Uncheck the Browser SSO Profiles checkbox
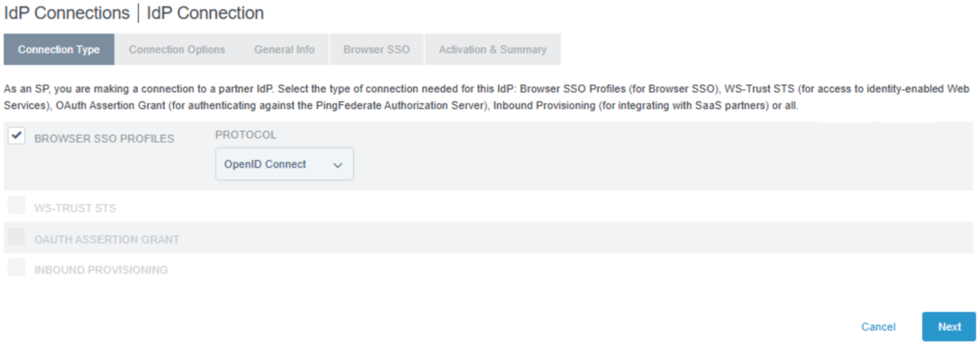This screenshot has height=345, width=980. click(x=16, y=136)
